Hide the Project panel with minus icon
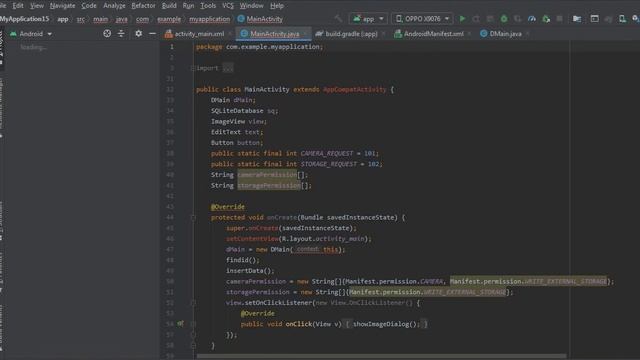The width and height of the screenshot is (640, 360). tap(152, 33)
